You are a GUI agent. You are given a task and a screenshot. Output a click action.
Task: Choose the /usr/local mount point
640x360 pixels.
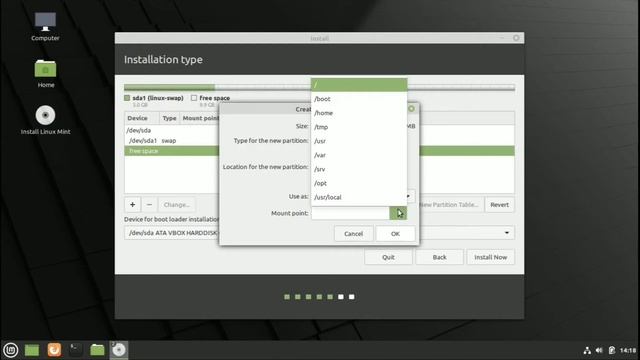click(359, 197)
